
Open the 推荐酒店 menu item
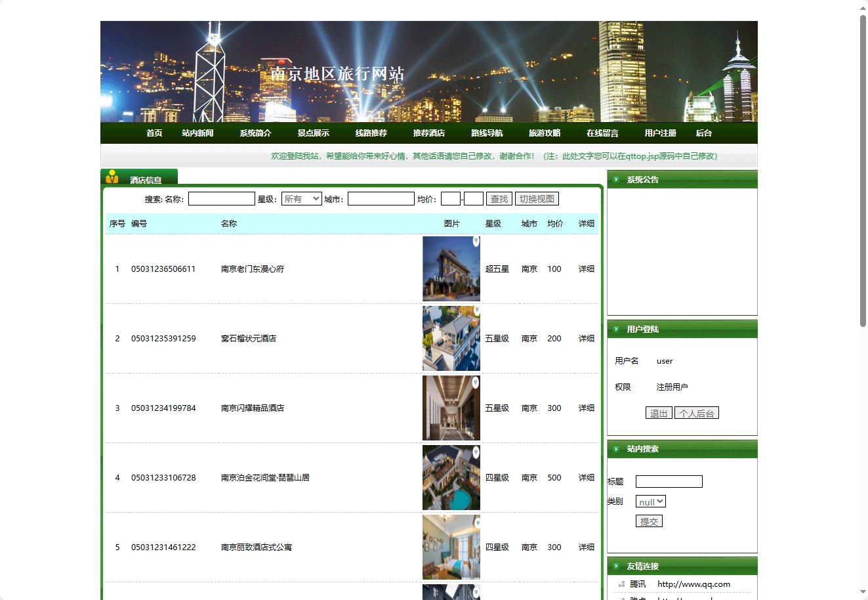point(428,133)
